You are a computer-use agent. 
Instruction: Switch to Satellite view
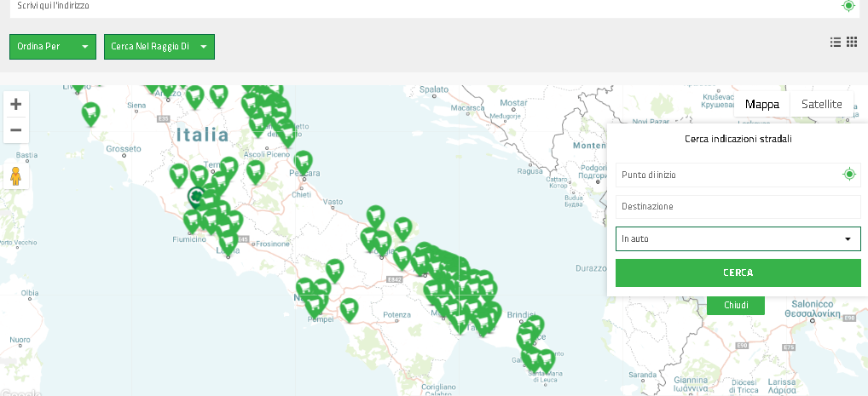point(821,104)
